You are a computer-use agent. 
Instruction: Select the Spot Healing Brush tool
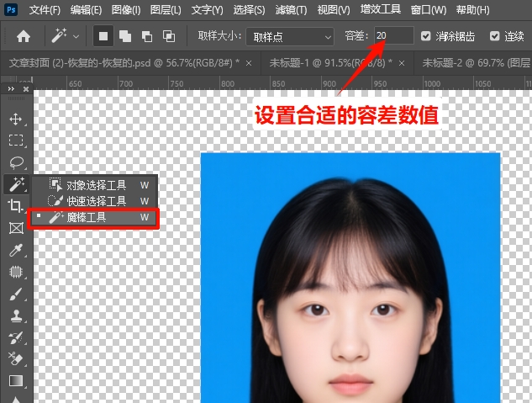(16, 272)
